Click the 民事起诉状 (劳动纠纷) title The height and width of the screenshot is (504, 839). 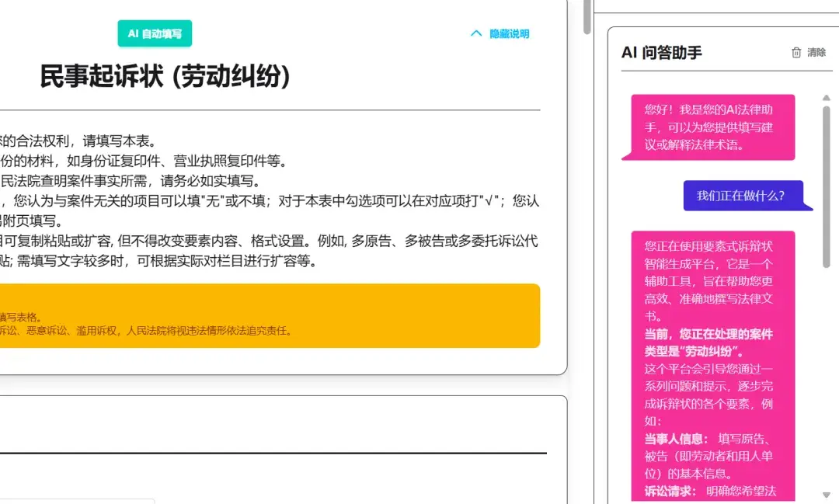pyautogui.click(x=165, y=76)
